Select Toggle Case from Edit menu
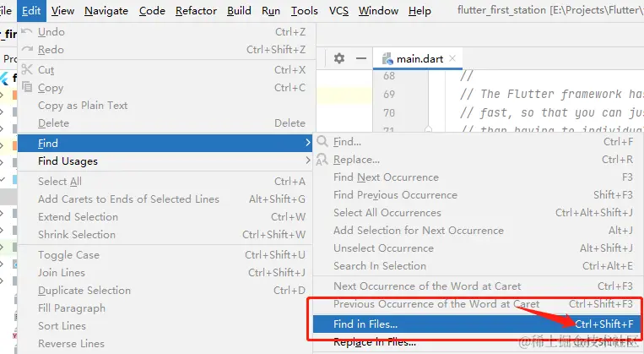The height and width of the screenshot is (354, 644). (68, 255)
